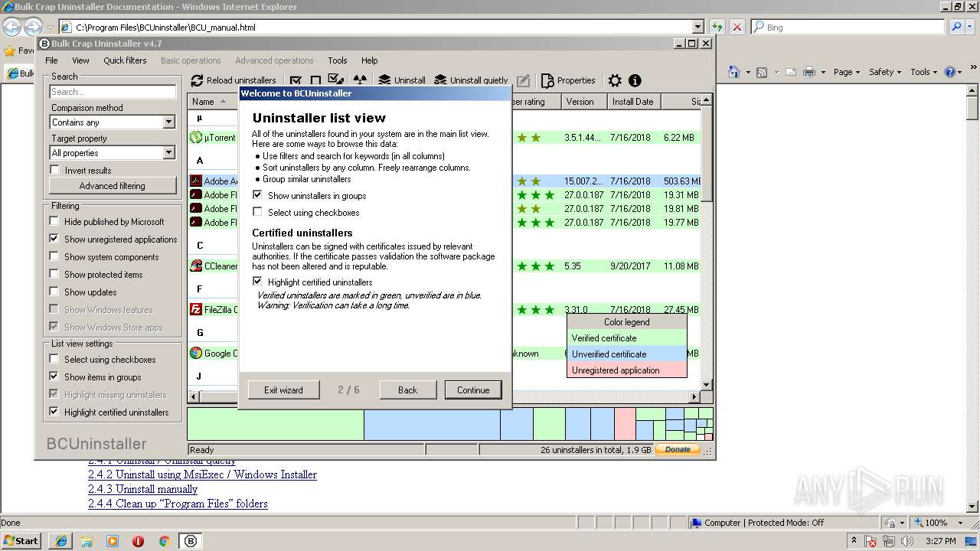Click the Uninstall toolbar button
Image resolution: width=980 pixels, height=551 pixels.
click(x=402, y=80)
